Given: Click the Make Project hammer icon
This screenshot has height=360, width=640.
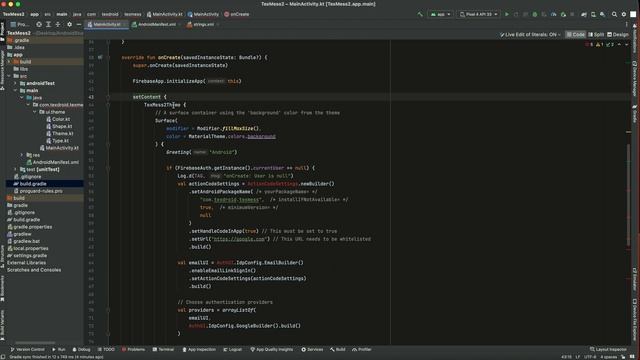Looking at the screenshot, I should pyautogui.click(x=420, y=14).
